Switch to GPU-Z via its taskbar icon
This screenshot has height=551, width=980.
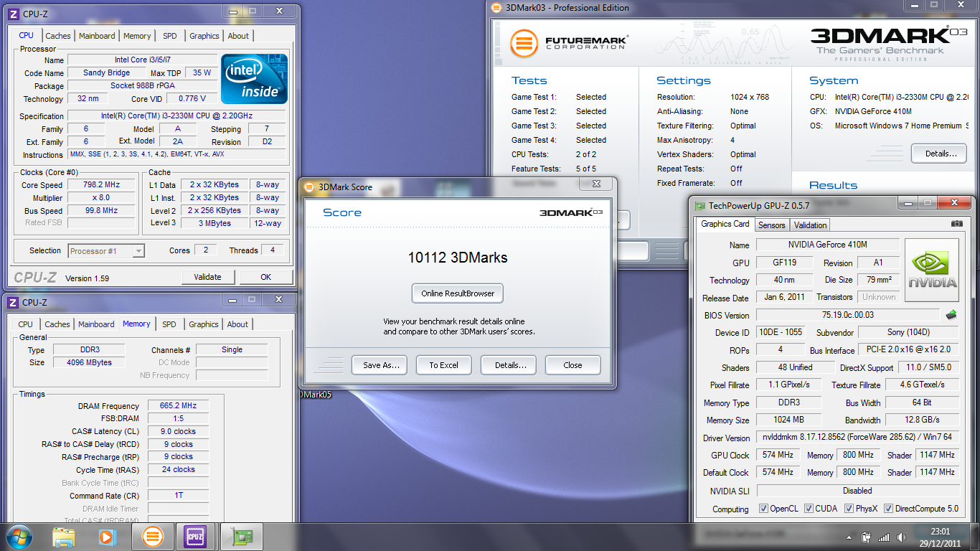coord(241,537)
